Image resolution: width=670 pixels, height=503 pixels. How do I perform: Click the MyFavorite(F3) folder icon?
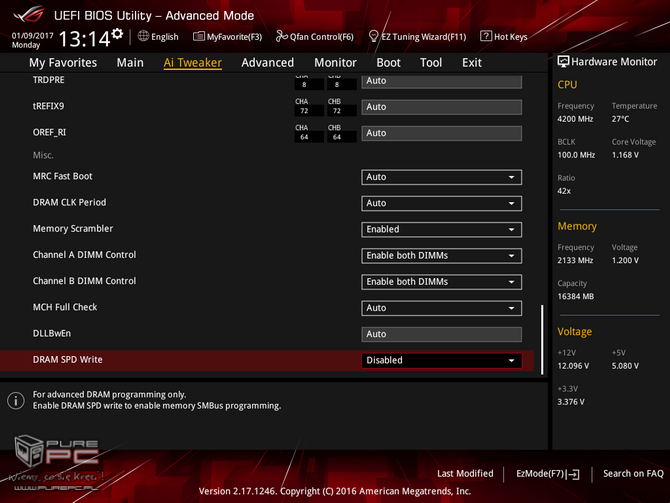[x=199, y=36]
